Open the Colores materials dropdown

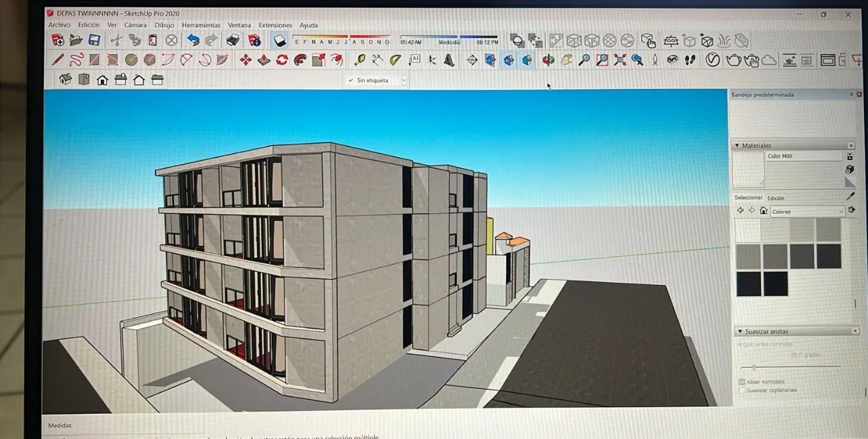tap(808, 211)
